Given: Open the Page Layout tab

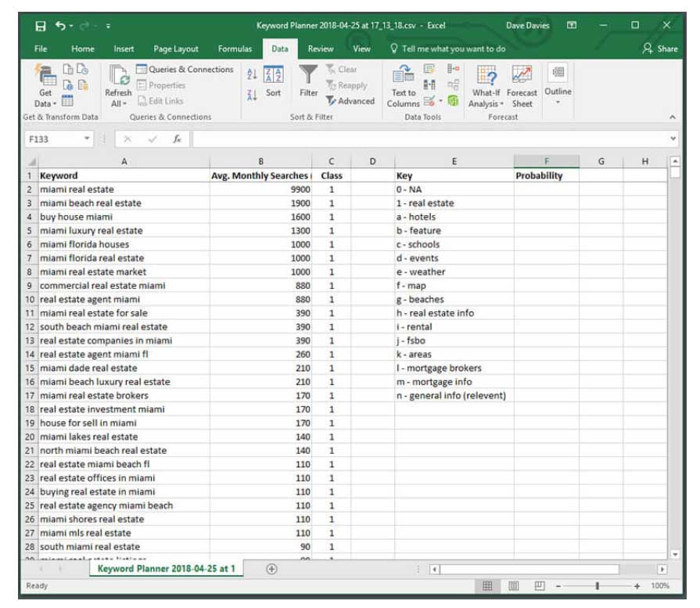Looking at the screenshot, I should tap(176, 49).
